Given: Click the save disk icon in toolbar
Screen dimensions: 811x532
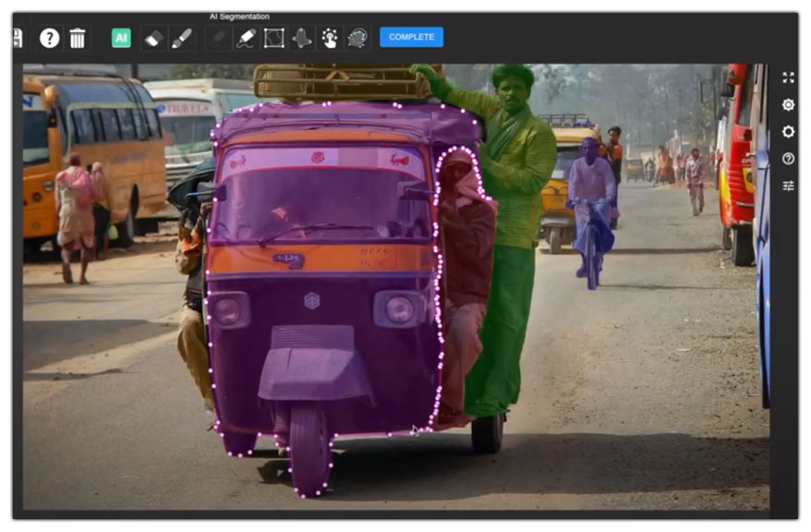Looking at the screenshot, I should point(18,38).
